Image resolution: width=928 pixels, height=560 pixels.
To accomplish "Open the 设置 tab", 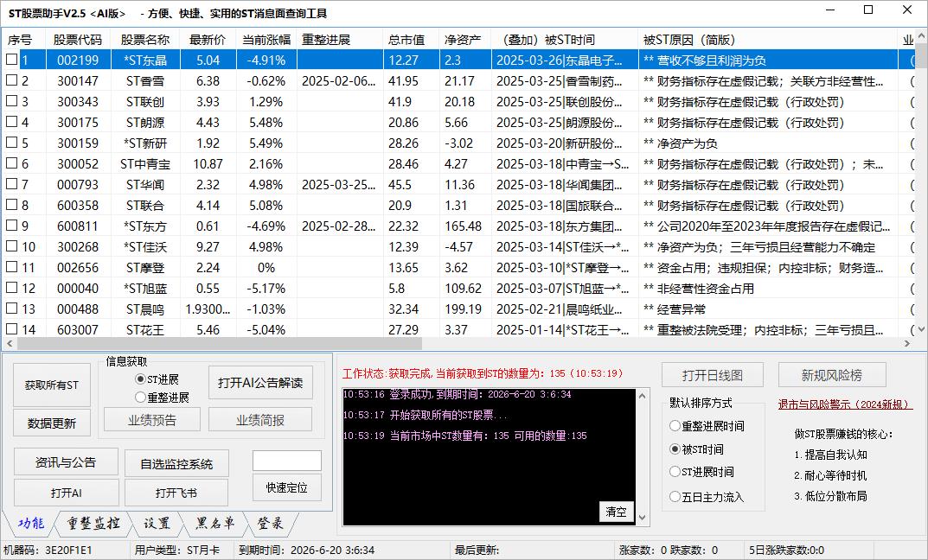I will click(x=157, y=524).
